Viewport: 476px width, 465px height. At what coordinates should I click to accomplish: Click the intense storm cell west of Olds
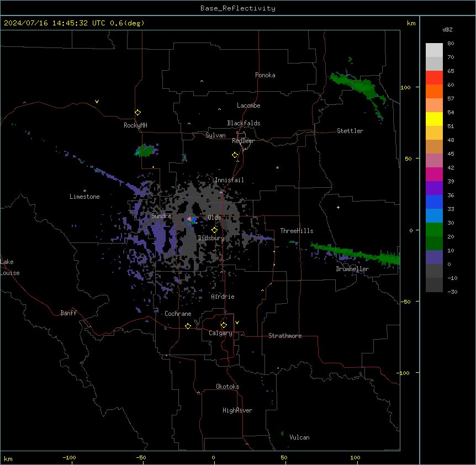(191, 218)
